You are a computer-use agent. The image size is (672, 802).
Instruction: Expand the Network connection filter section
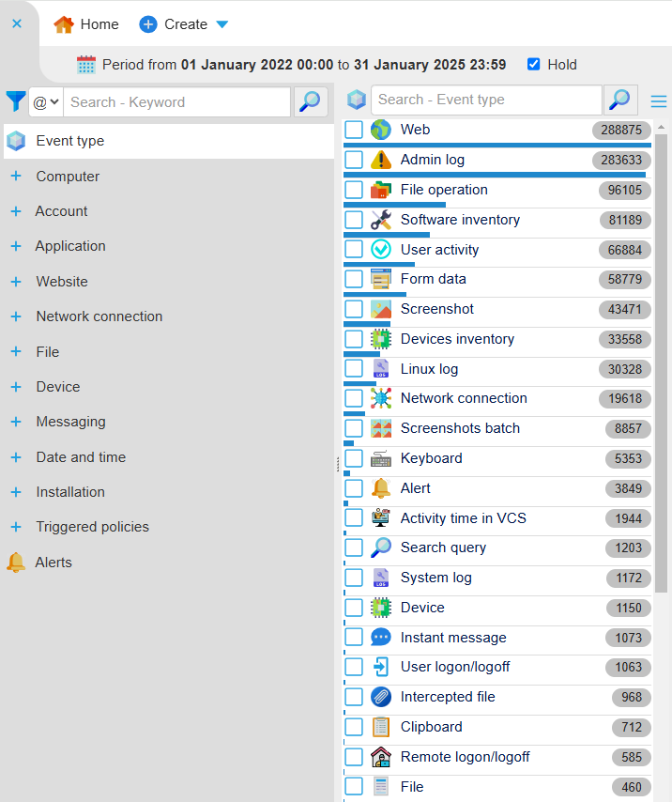point(15,316)
